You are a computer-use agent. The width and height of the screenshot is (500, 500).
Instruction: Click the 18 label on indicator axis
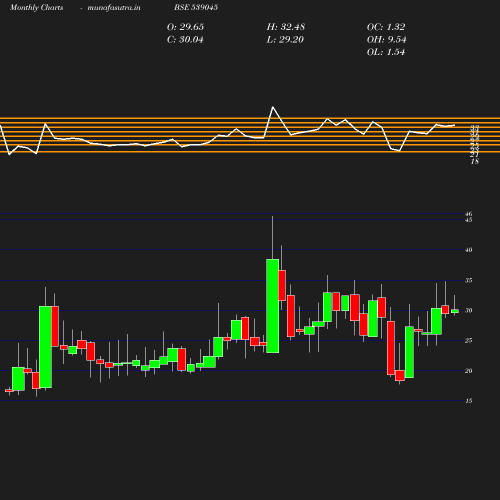tap(475, 161)
